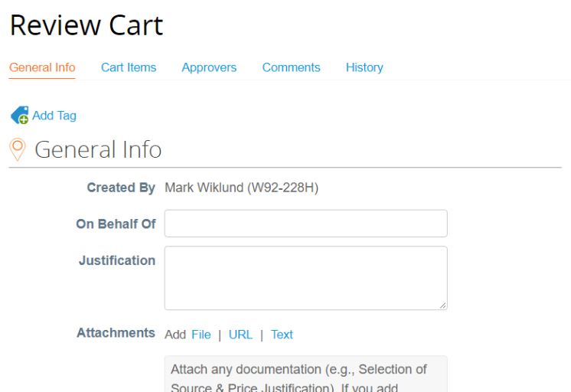Click the Add Tag icon

point(19,116)
